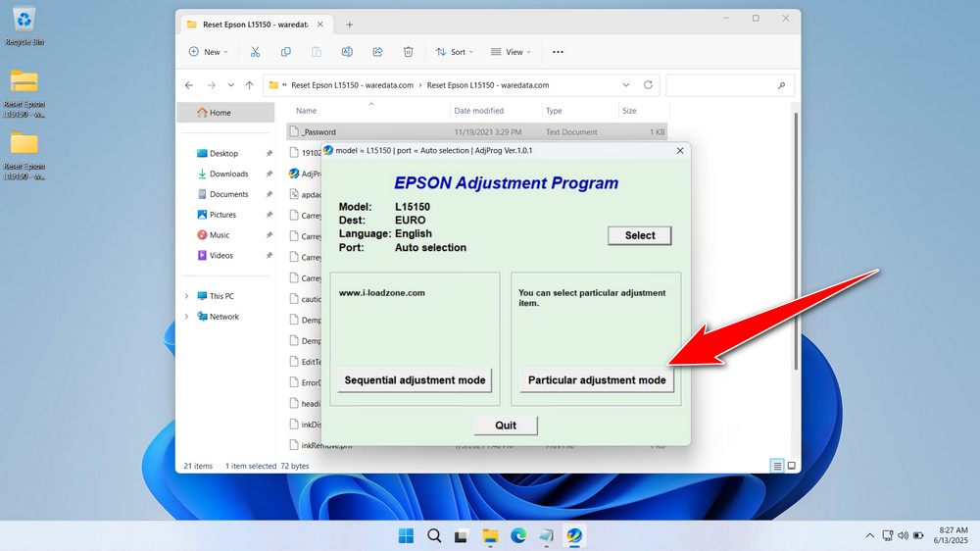
Task: Click the Reset Epson L15150 tab
Action: 256,25
